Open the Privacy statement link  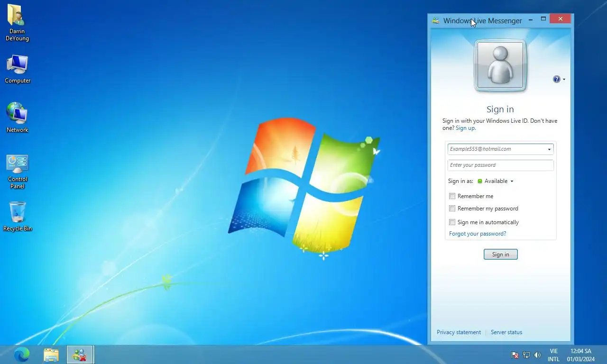coord(459,332)
